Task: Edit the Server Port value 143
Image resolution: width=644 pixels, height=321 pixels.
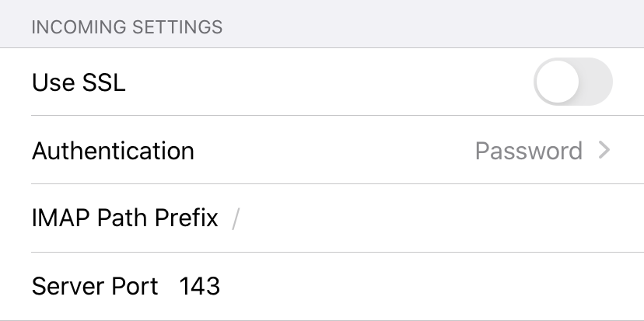Action: (x=200, y=286)
